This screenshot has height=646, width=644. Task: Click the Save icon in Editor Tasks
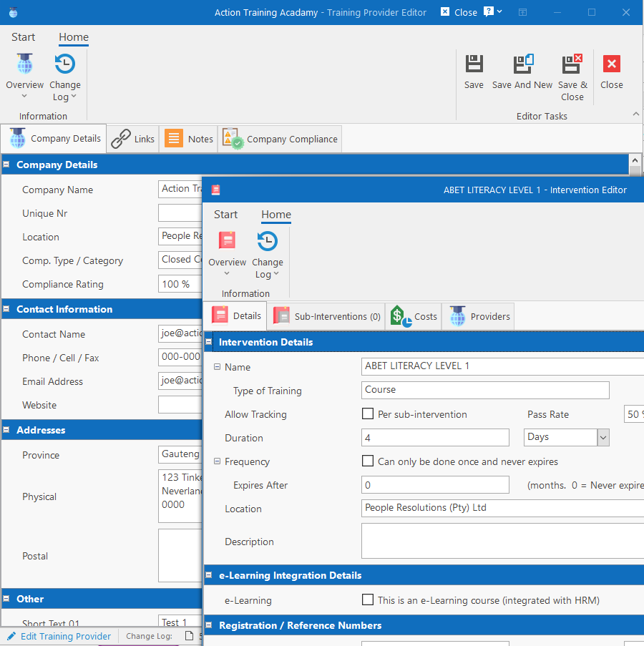pos(474,64)
